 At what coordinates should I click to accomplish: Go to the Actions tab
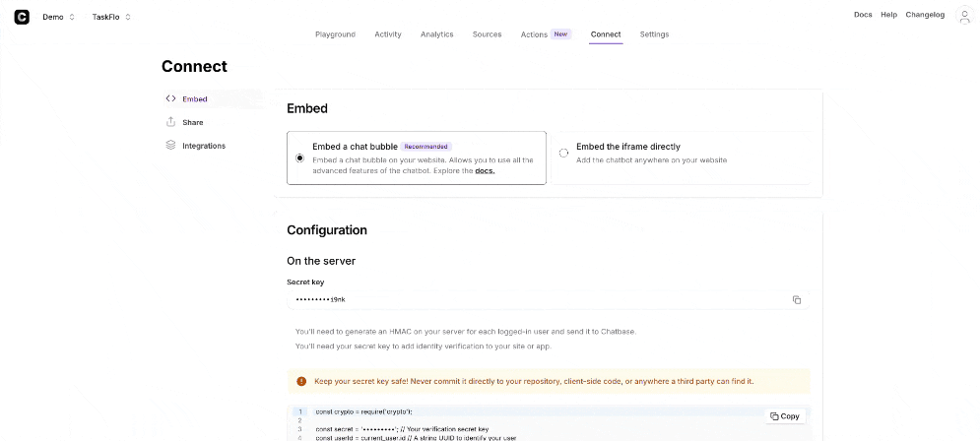tap(534, 34)
